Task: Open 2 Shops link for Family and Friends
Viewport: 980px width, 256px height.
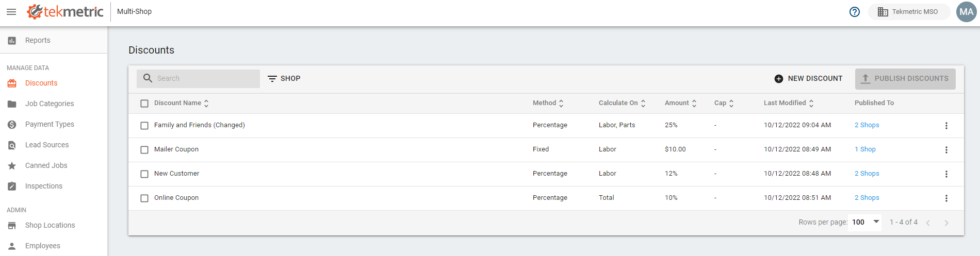Action: click(x=867, y=125)
